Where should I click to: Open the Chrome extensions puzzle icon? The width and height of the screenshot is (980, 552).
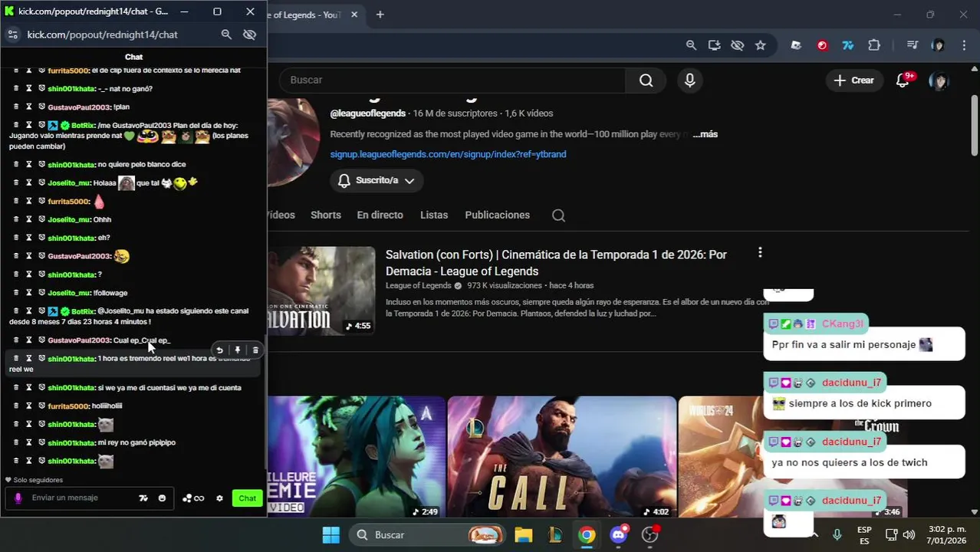(x=874, y=45)
